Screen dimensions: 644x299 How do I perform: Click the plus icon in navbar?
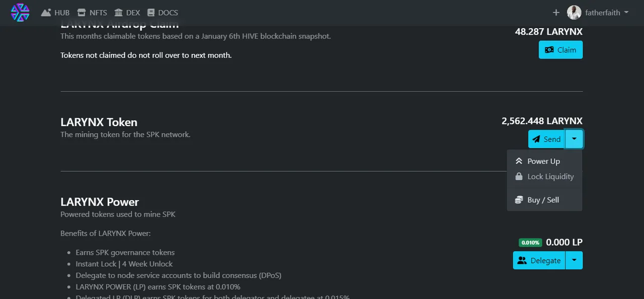coord(556,13)
